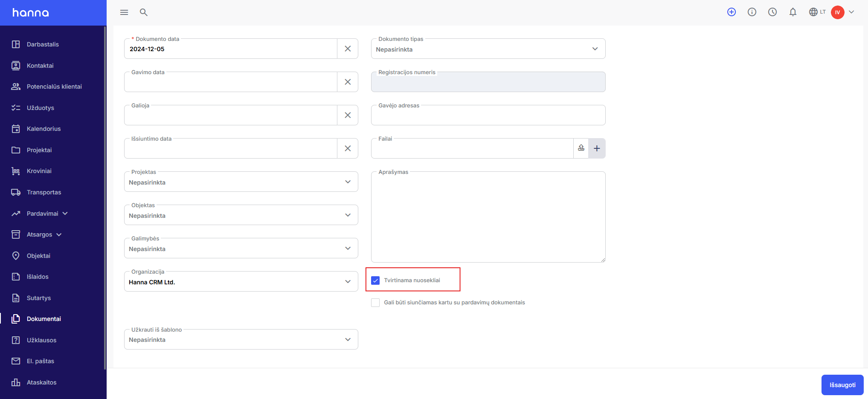
Task: Click the plus button next to Failai
Action: point(597,148)
